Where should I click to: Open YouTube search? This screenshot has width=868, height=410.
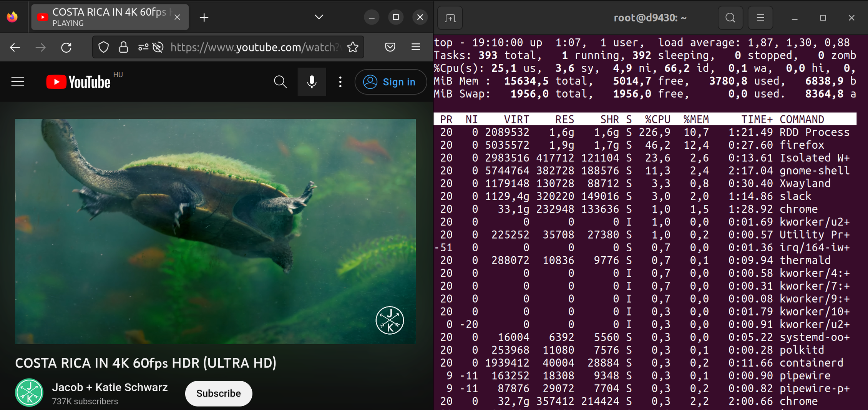point(280,82)
